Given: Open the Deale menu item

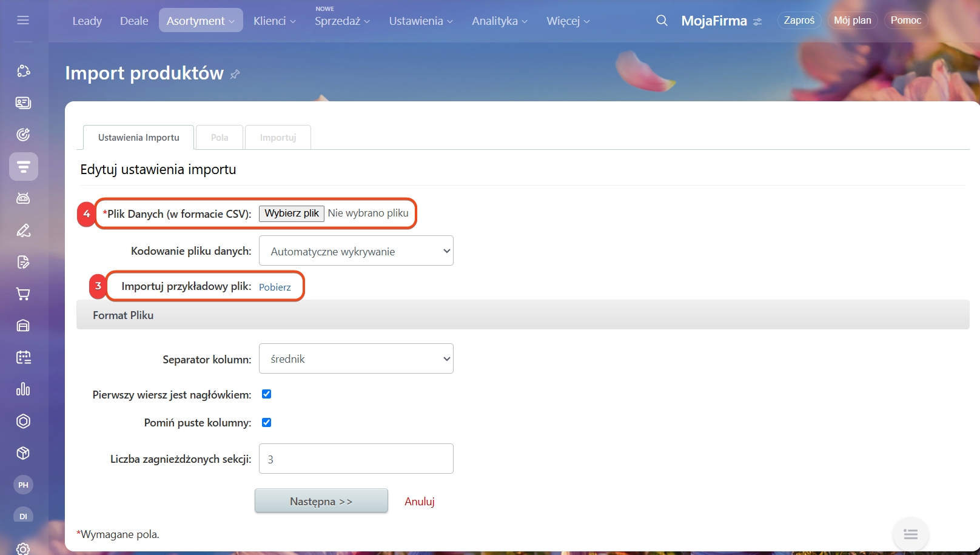Looking at the screenshot, I should click(134, 21).
